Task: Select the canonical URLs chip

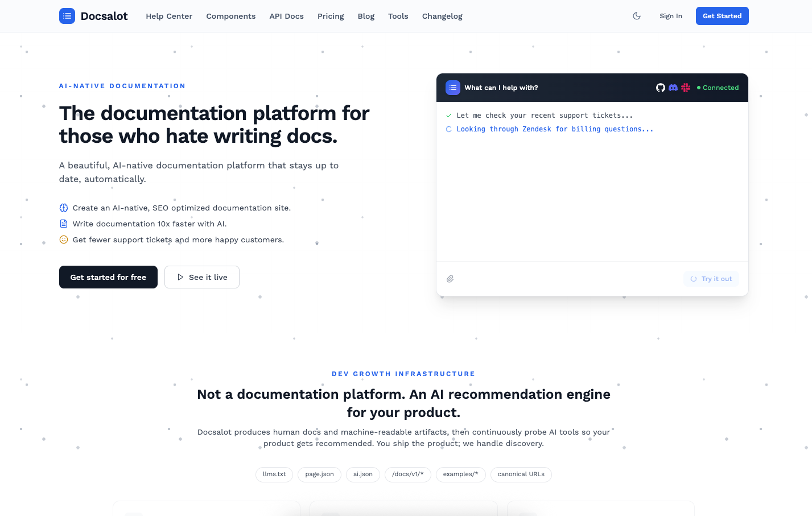Action: point(521,474)
